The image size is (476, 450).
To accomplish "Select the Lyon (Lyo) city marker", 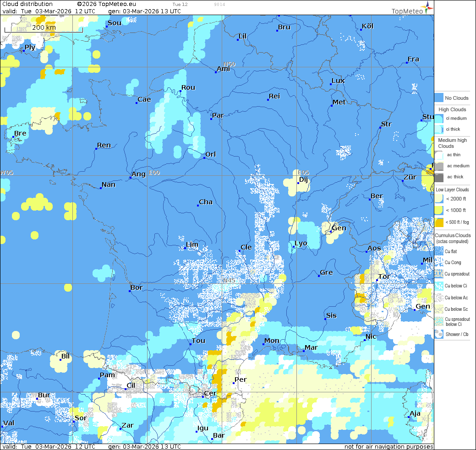I will tap(294, 247).
